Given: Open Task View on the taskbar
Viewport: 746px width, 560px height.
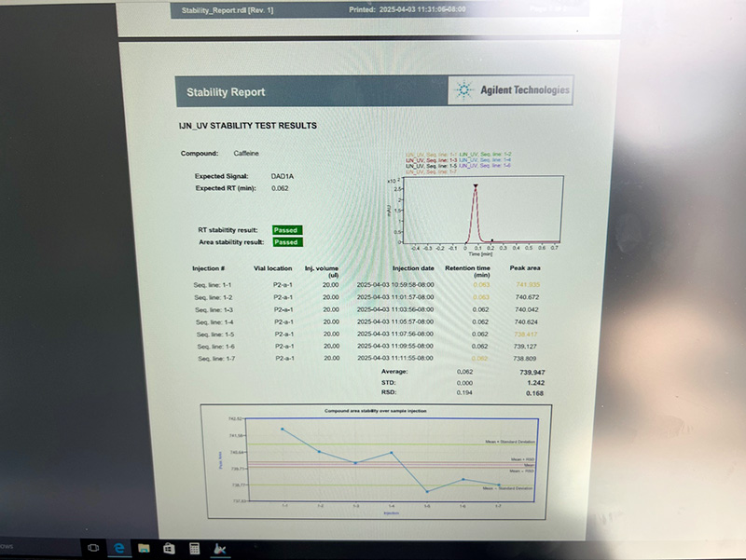Looking at the screenshot, I should 94,547.
